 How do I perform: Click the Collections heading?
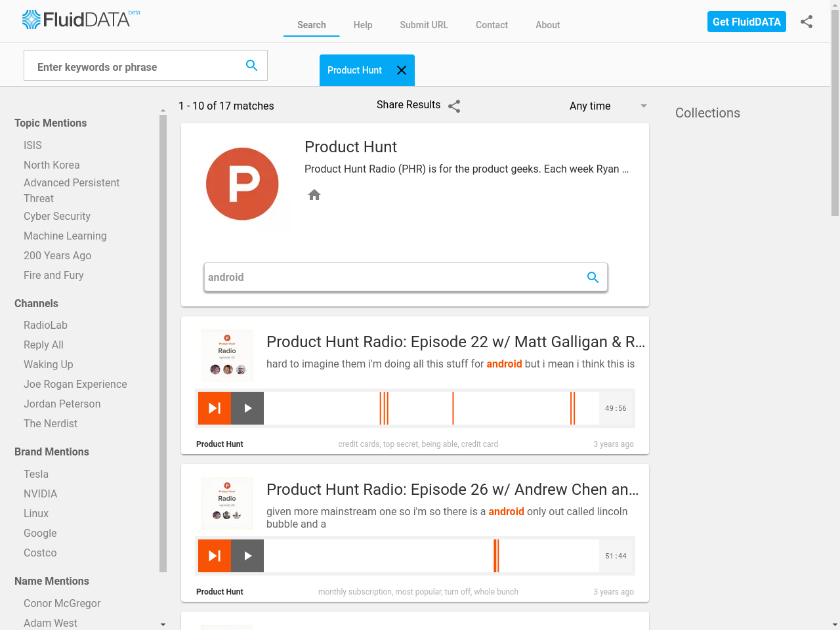707,113
